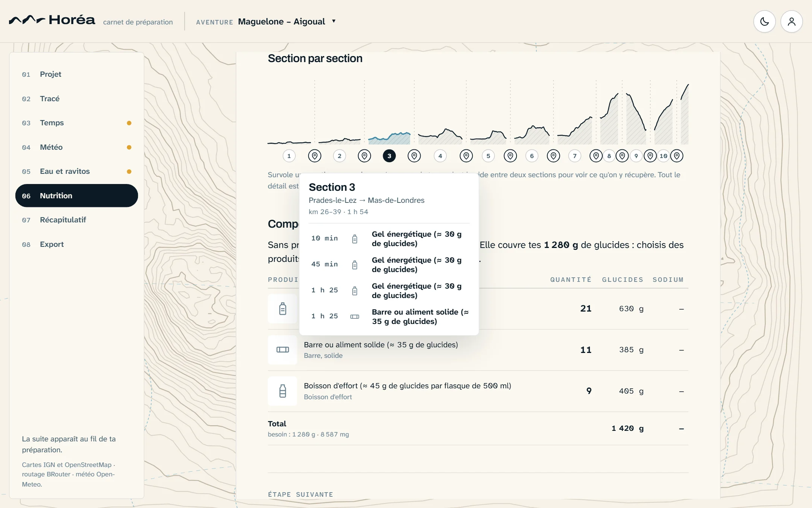Select section 10 marker under the profile

664,156
